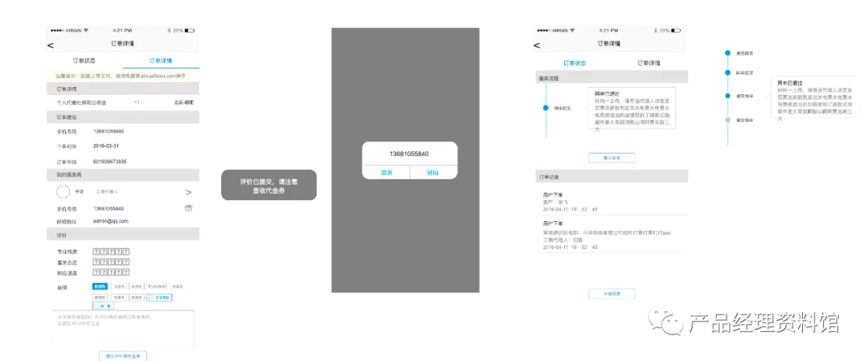Focus the review comment text area
Image resolution: width=868 pixels, height=361 pixels.
tap(123, 328)
